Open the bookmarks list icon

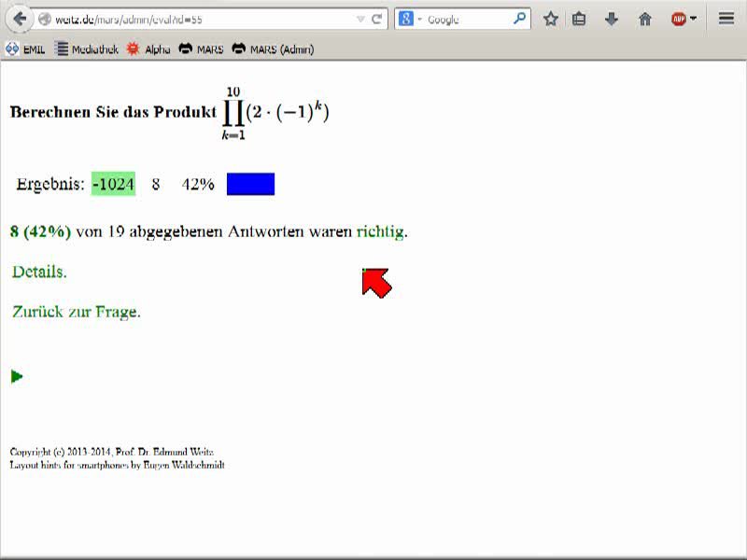579,19
